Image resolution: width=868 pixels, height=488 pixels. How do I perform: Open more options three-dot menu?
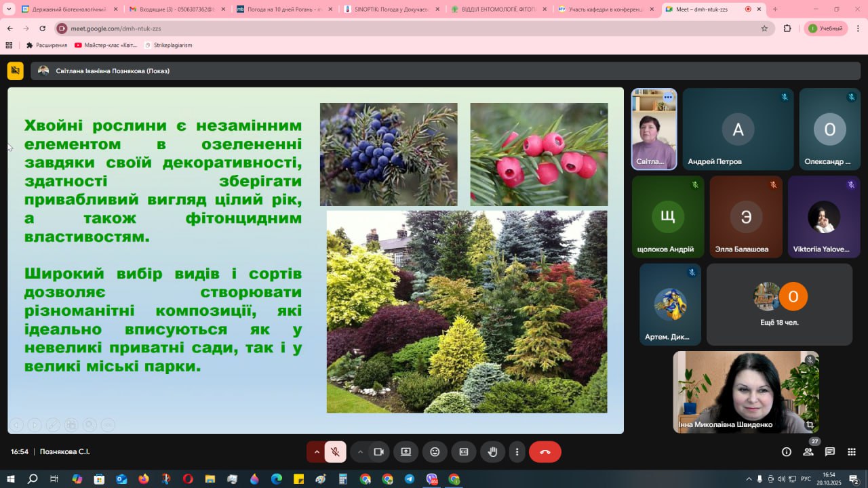(x=517, y=452)
